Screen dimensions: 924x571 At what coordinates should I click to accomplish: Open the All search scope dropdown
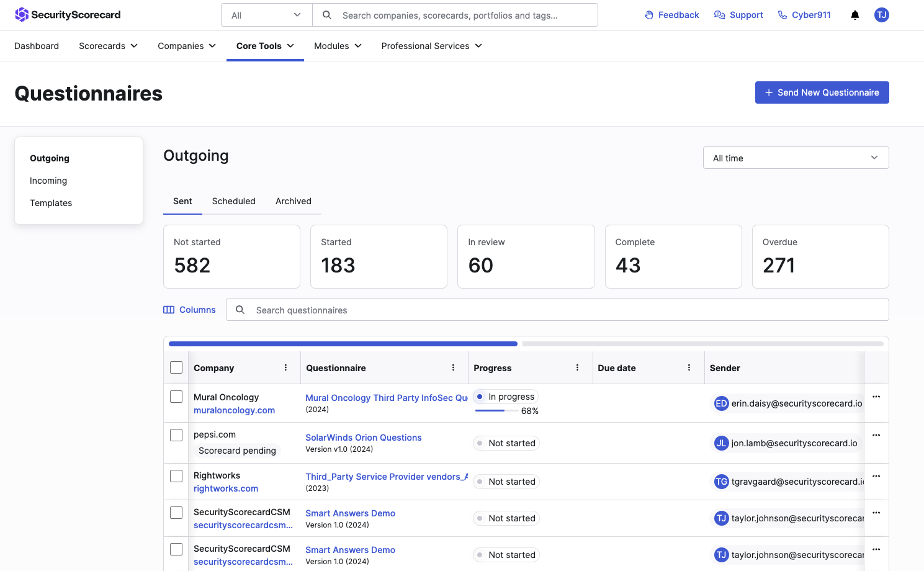(x=267, y=15)
